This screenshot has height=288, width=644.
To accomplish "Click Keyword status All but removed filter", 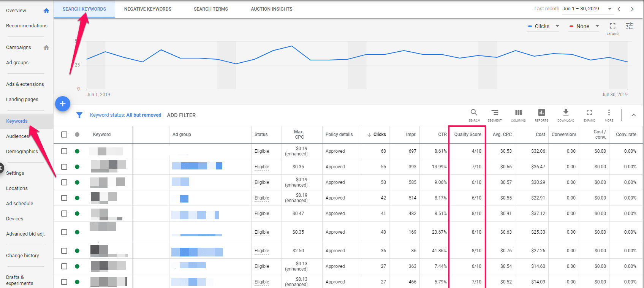I will tap(125, 115).
